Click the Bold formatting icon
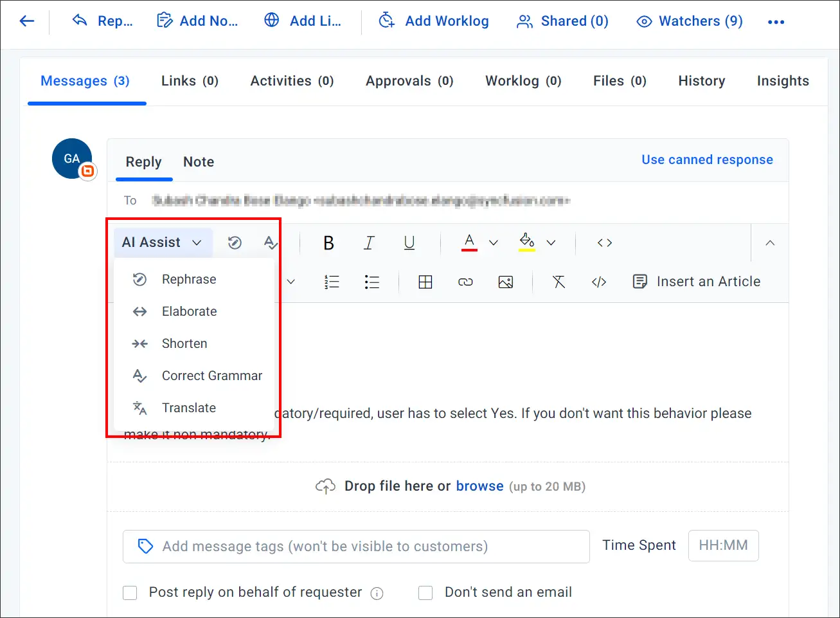The height and width of the screenshot is (618, 840). point(328,242)
